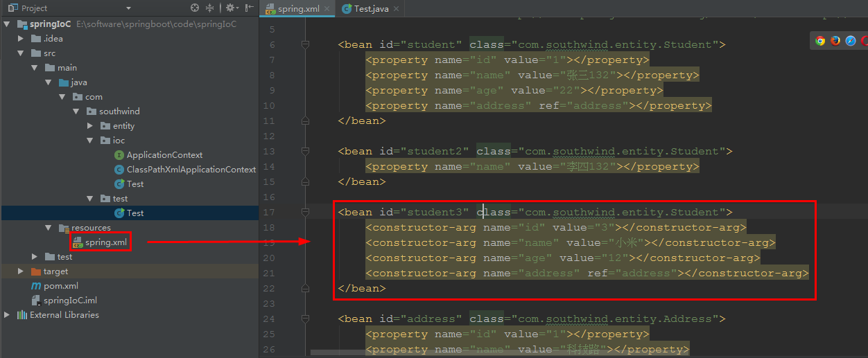Select highlighted Test class under test package
This screenshot has width=868, height=358.
coord(135,213)
